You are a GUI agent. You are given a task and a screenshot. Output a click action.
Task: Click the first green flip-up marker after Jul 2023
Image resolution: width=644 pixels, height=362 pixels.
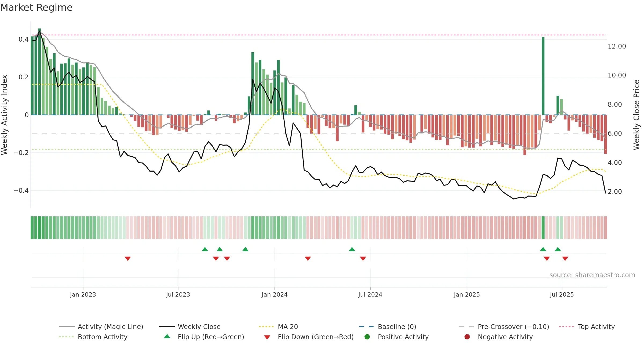coord(205,249)
